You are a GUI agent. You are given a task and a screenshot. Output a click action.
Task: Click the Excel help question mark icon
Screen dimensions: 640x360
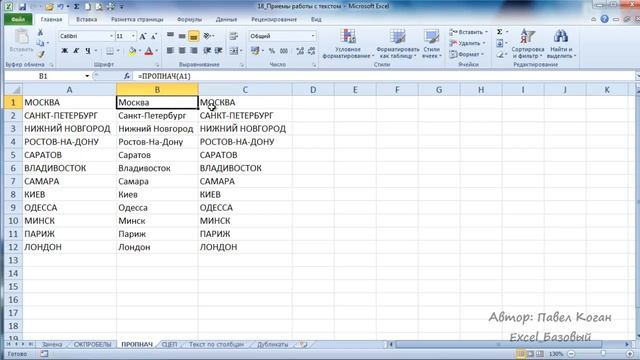604,19
